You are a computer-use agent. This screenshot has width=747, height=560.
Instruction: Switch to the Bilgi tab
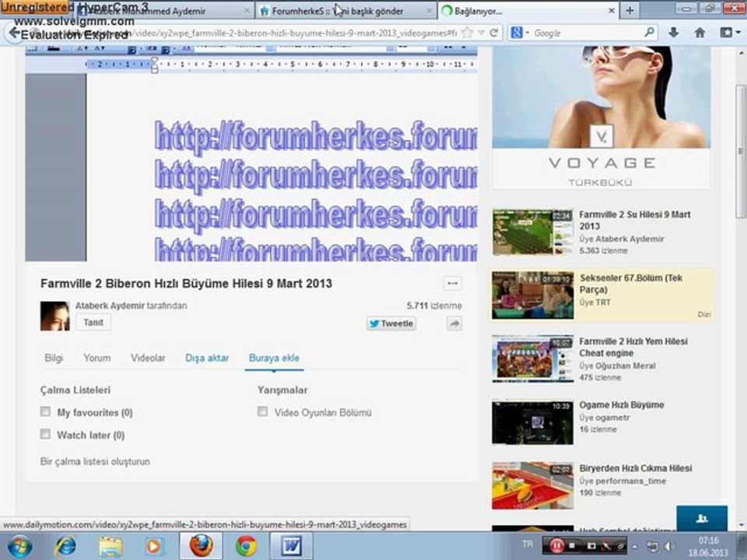pyautogui.click(x=54, y=358)
